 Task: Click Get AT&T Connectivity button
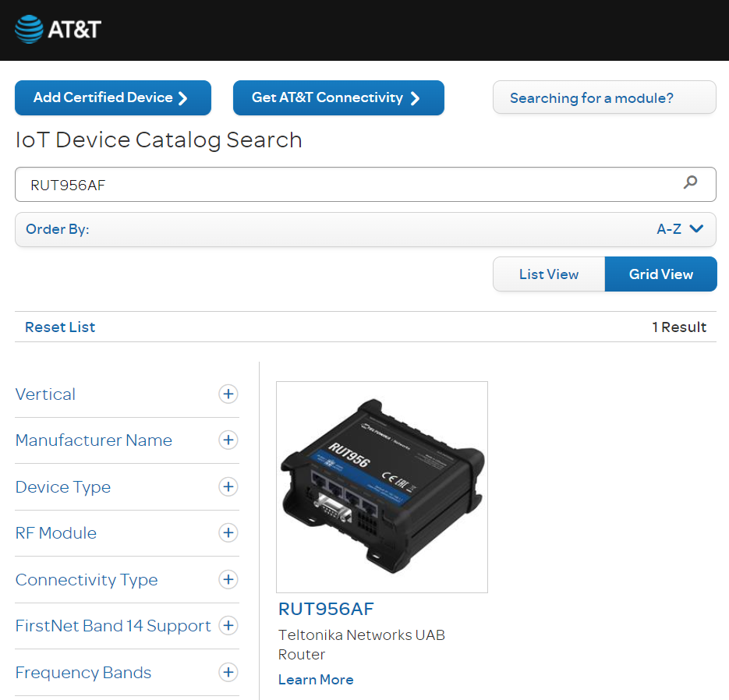click(x=338, y=98)
